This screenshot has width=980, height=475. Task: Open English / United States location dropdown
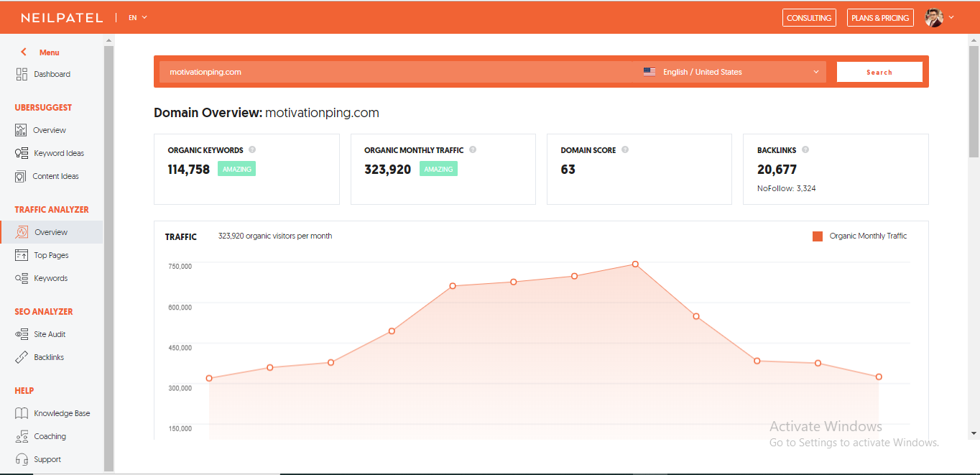tap(731, 72)
